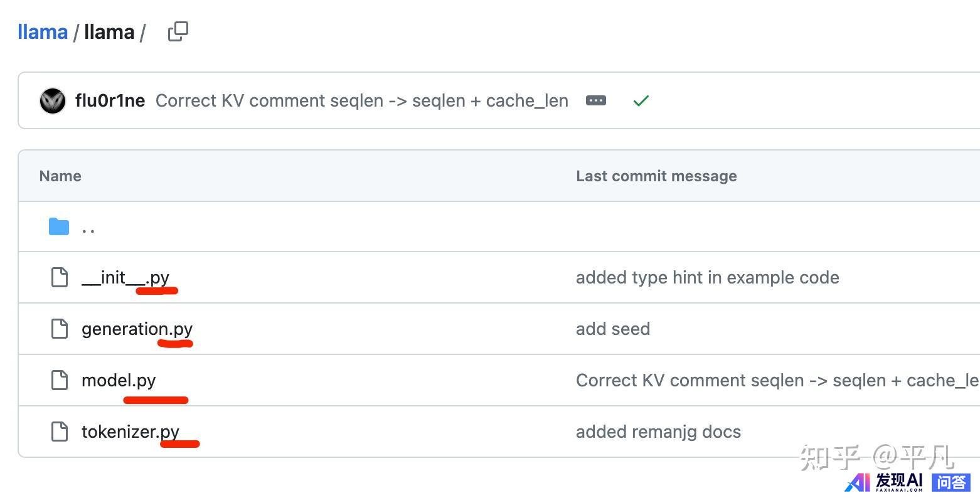Open the generation.py file

(x=137, y=329)
